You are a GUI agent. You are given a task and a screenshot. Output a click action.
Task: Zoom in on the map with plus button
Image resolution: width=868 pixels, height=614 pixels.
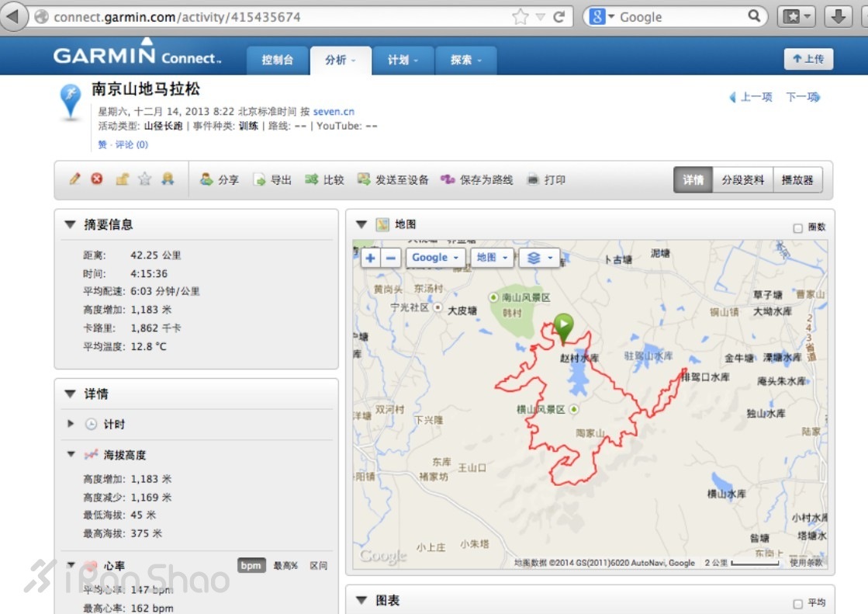[371, 258]
